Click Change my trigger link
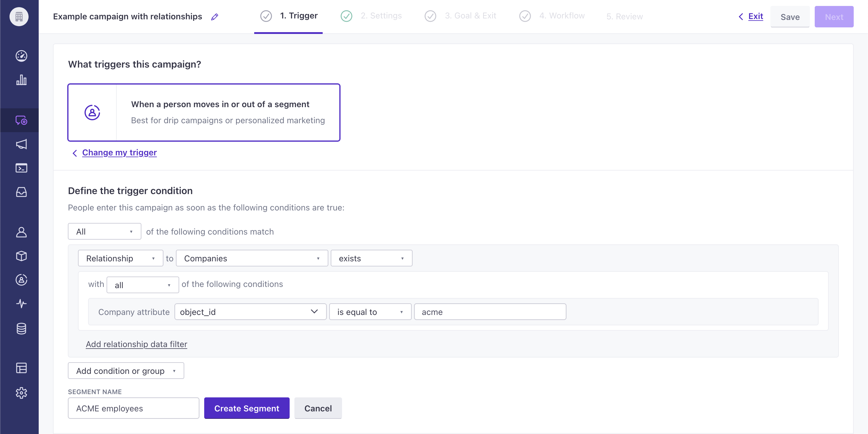 coord(119,153)
